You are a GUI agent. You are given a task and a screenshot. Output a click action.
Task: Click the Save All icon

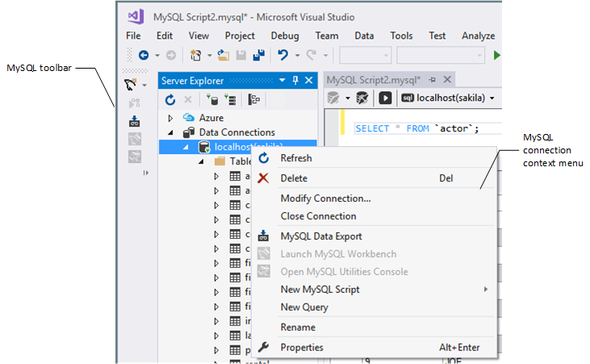pos(258,56)
